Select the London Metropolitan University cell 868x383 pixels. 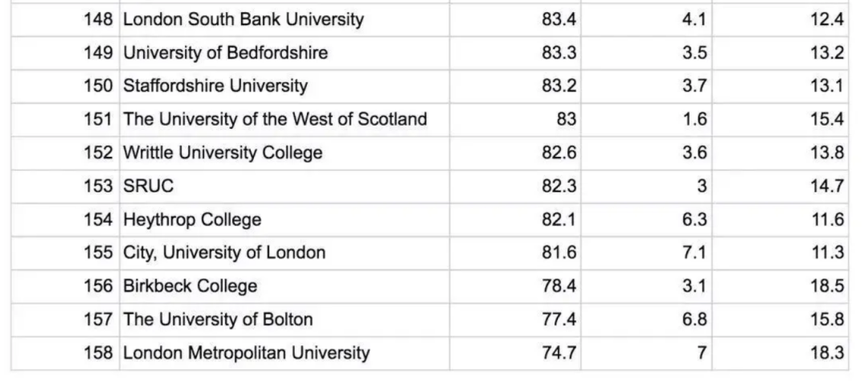tap(285, 353)
